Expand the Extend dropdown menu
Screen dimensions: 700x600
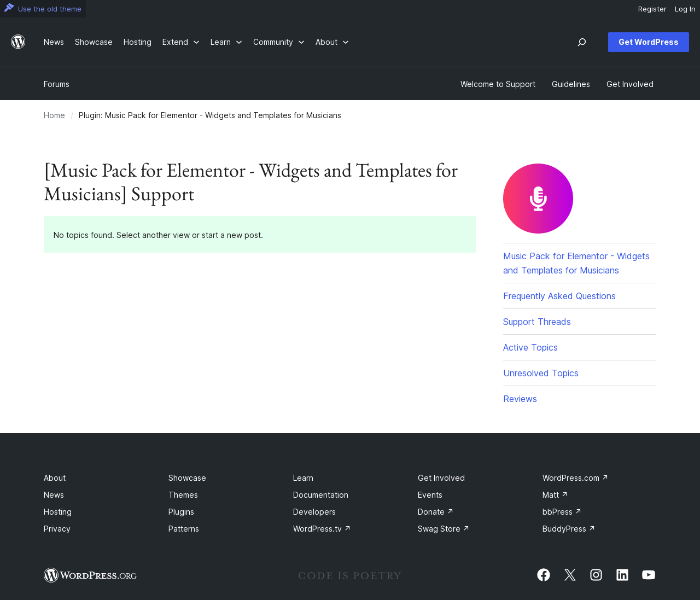pos(180,42)
